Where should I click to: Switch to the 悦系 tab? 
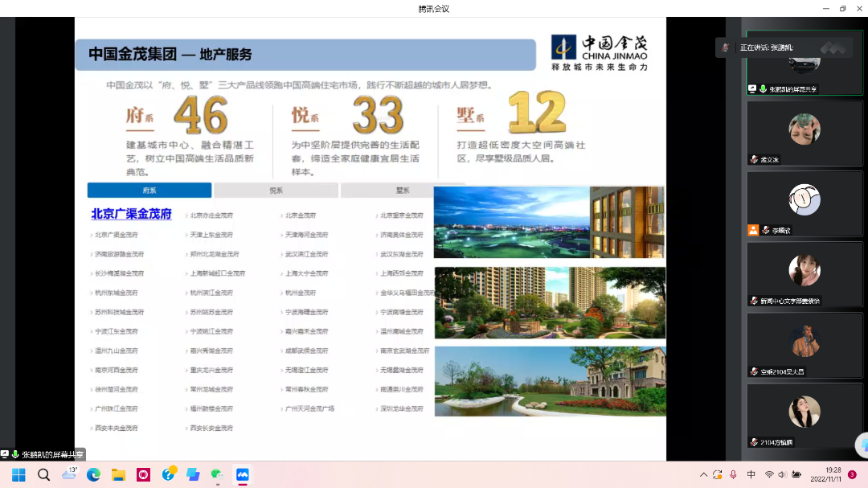pos(276,191)
